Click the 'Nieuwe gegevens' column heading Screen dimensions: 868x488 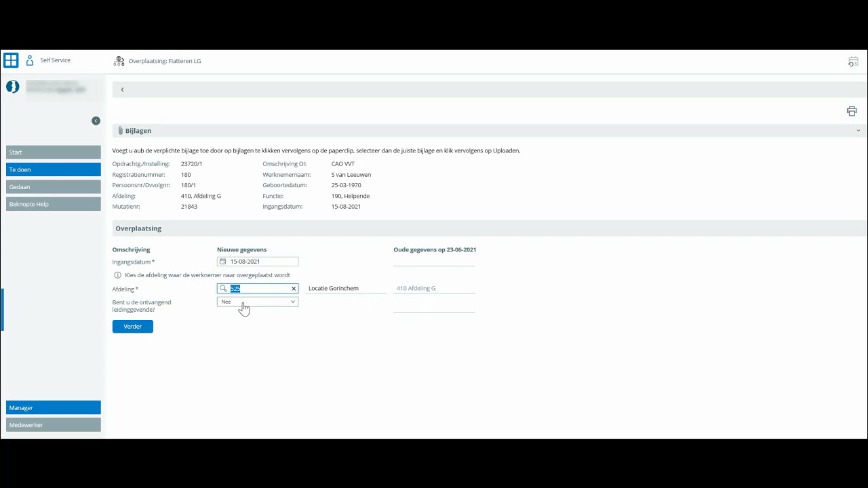(242, 249)
